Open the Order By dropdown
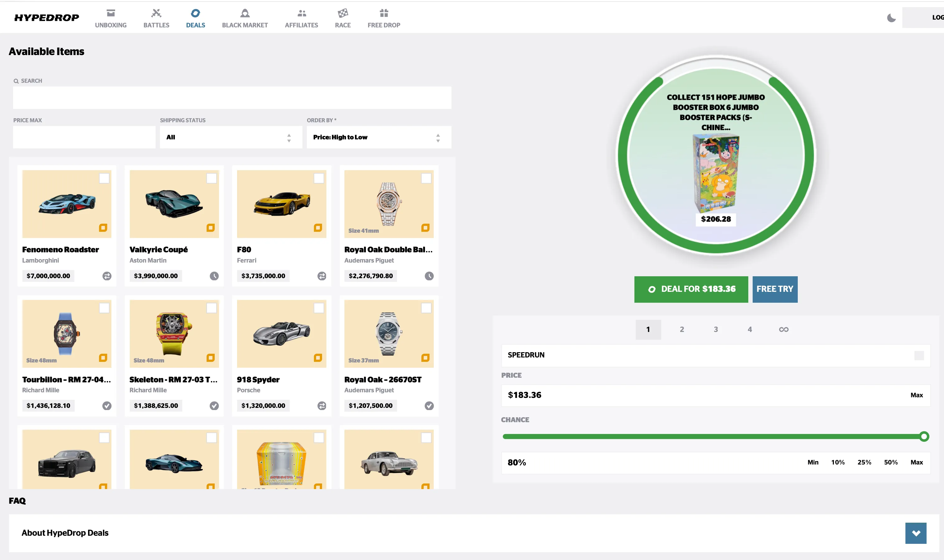 pos(379,138)
